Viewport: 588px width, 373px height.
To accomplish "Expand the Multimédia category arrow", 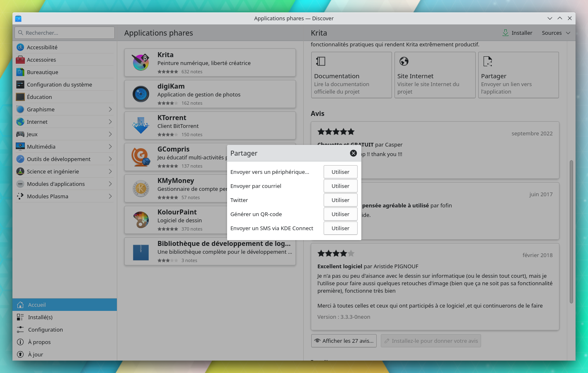I will [x=110, y=147].
